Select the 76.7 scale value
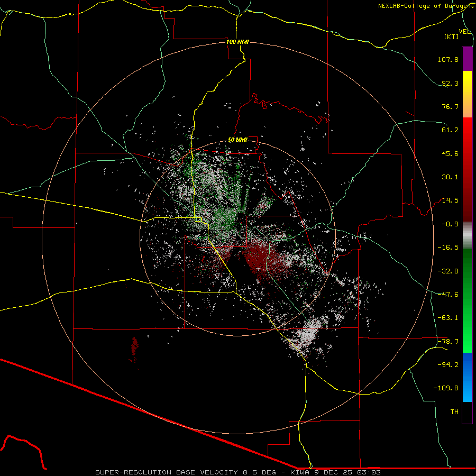476x476 pixels. (450, 106)
